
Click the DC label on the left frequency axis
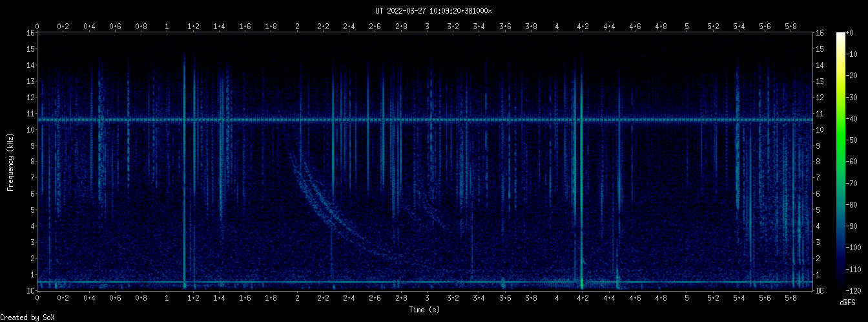point(30,291)
